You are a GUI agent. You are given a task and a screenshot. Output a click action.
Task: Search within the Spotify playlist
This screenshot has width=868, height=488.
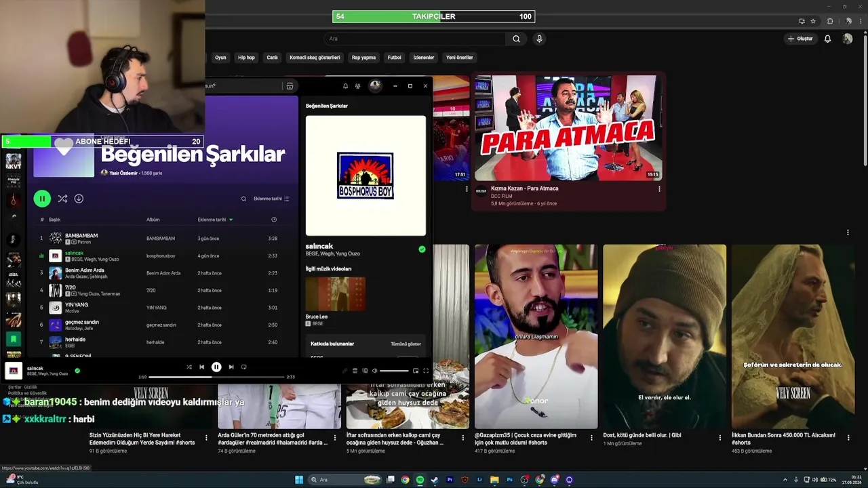[243, 199]
